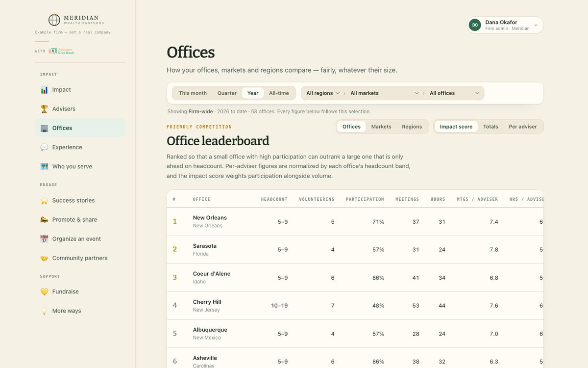Image resolution: width=588 pixels, height=368 pixels.
Task: Open the Promote & share page
Action: point(80,219)
